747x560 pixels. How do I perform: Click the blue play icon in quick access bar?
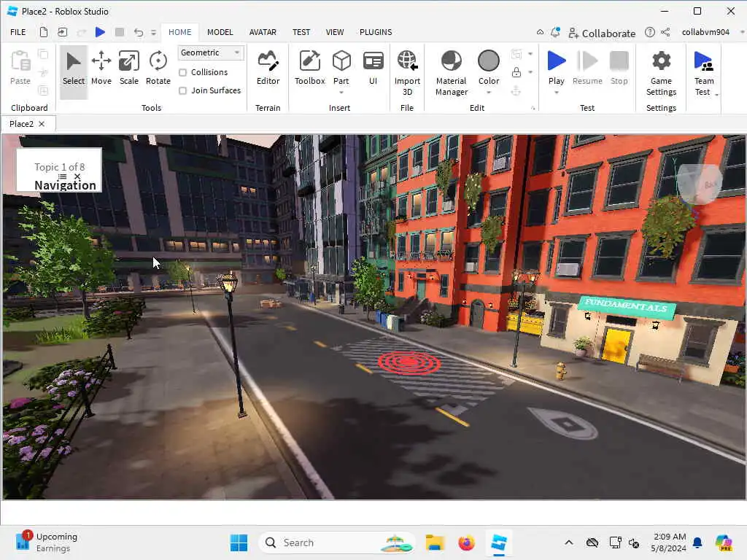click(100, 32)
